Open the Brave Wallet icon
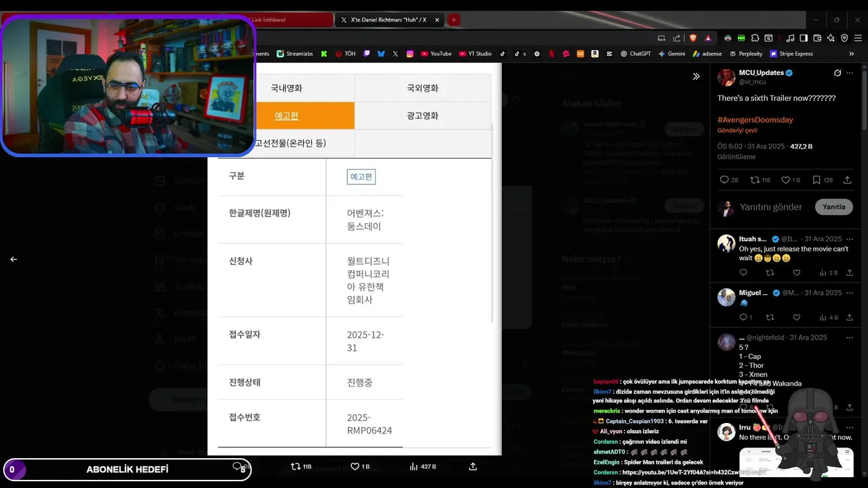The height and width of the screenshot is (488, 868). coord(817,38)
